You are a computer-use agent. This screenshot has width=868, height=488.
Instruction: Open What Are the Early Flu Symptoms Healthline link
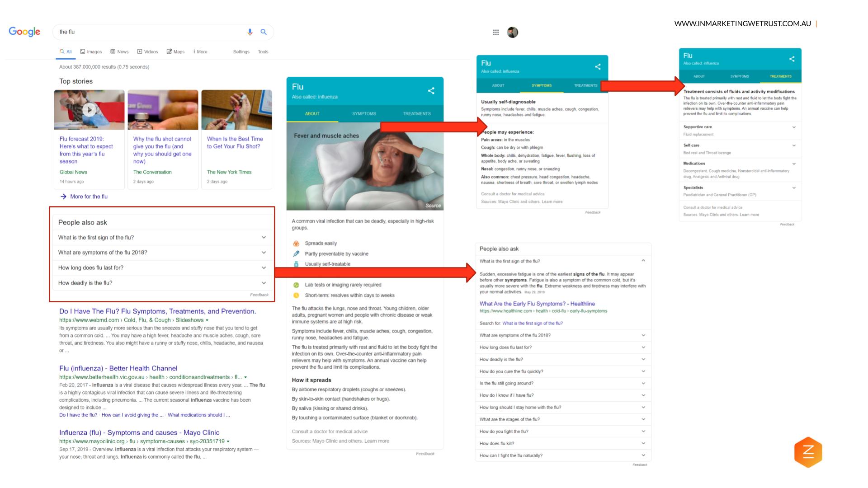[x=537, y=304]
